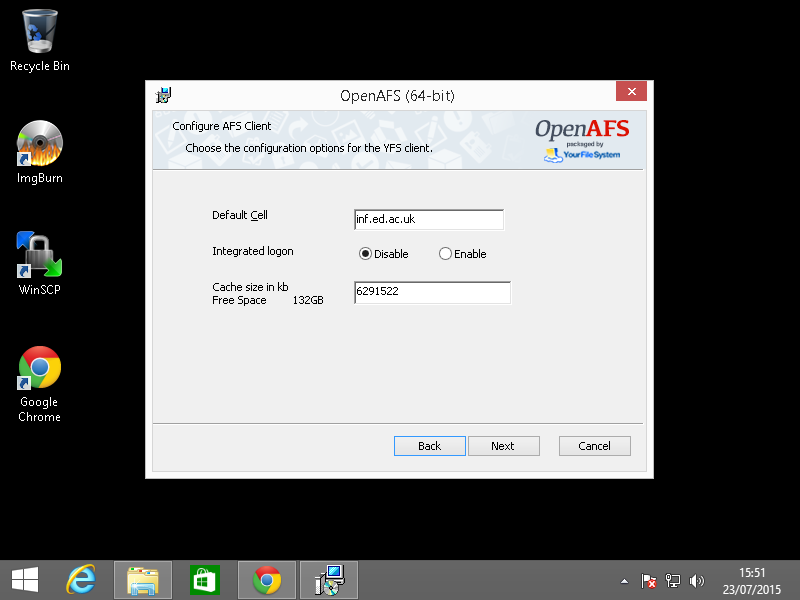Click the Integrated logon label
This screenshot has height=600, width=800.
click(x=253, y=251)
